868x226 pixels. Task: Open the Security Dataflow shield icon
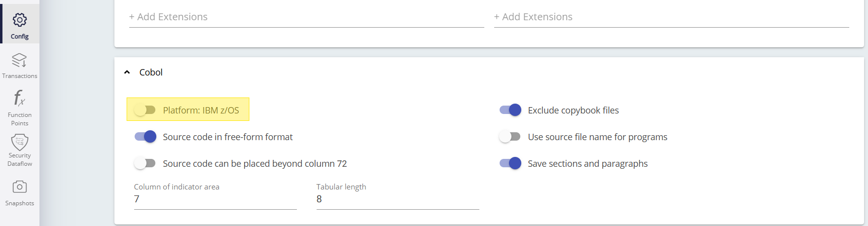click(x=20, y=142)
